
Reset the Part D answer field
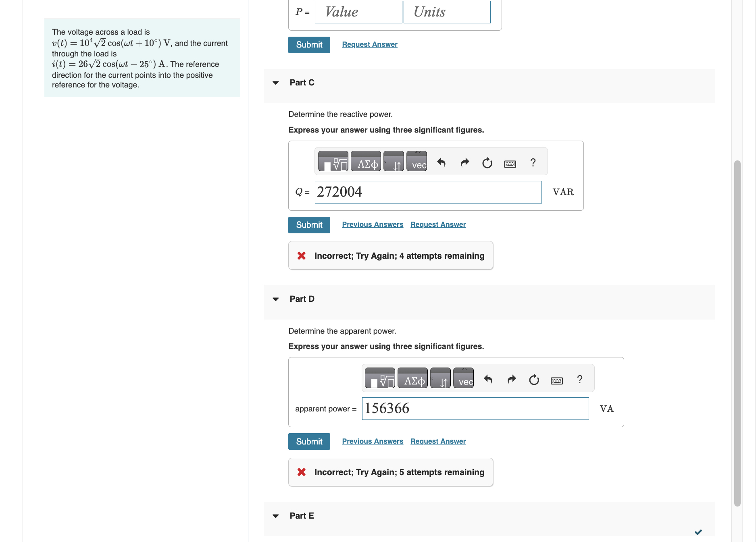click(534, 380)
